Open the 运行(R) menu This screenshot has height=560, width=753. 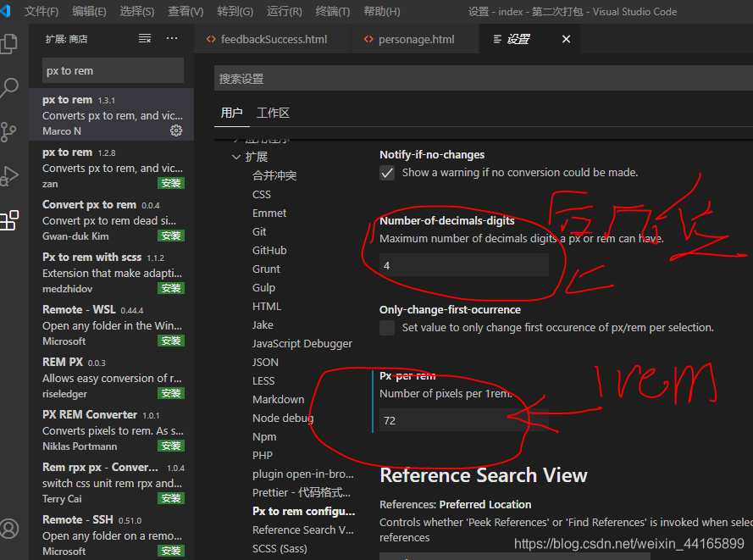click(x=285, y=12)
